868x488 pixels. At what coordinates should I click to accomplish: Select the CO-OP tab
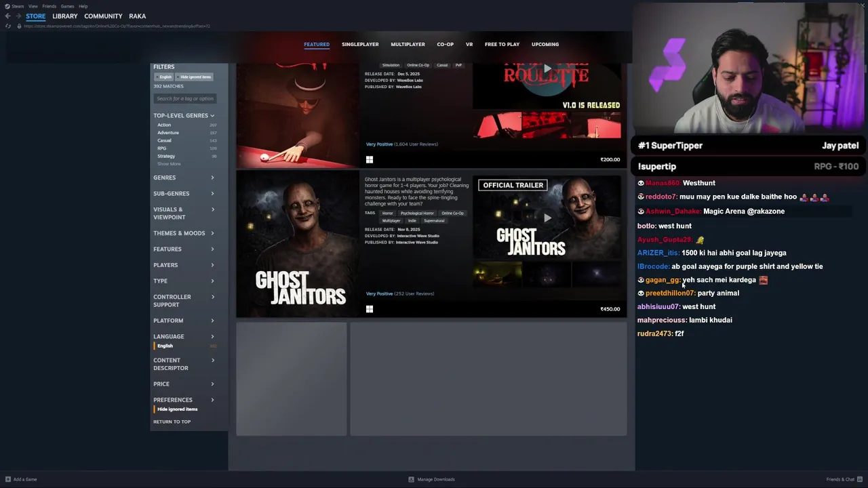coord(446,44)
